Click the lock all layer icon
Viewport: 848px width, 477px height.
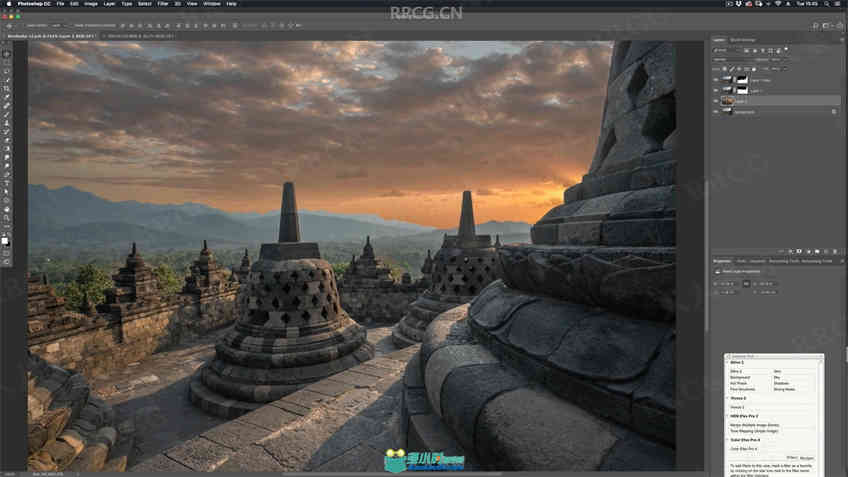click(x=754, y=69)
